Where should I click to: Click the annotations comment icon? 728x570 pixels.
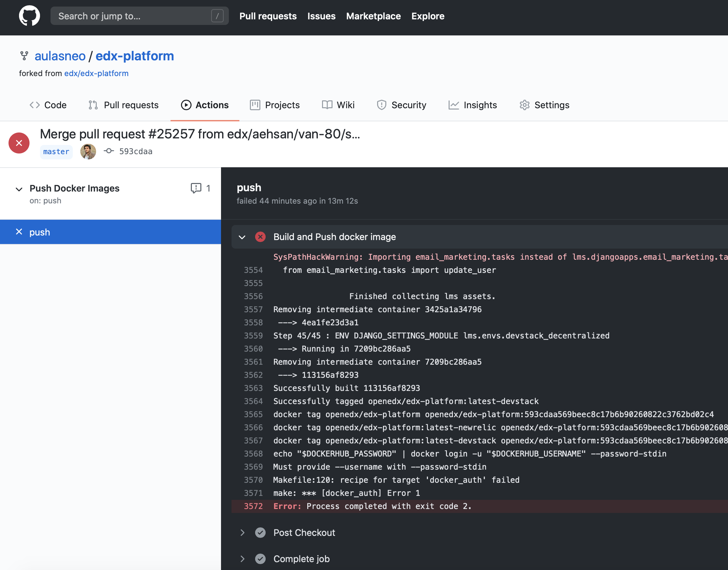(x=196, y=188)
